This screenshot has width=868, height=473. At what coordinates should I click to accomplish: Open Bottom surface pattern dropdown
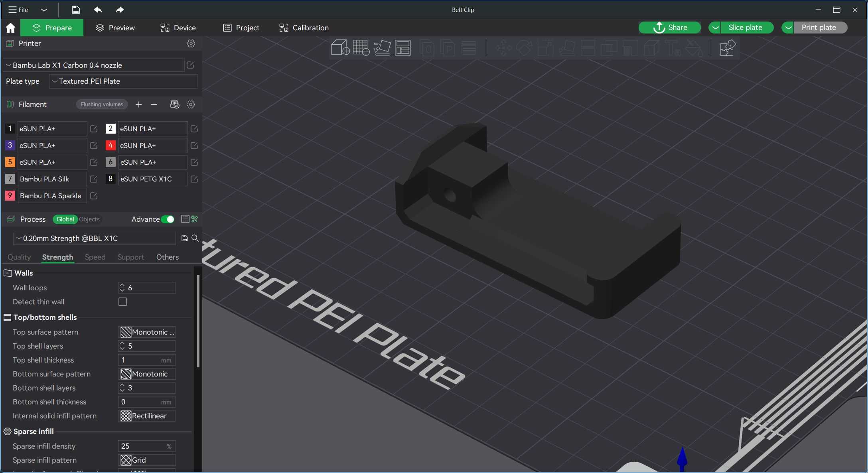pyautogui.click(x=147, y=374)
